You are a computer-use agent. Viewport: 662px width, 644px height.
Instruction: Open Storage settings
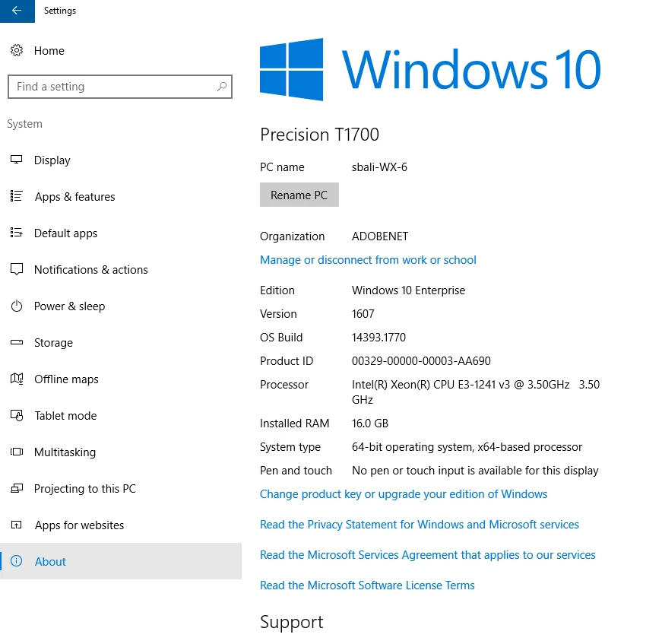tap(121, 342)
